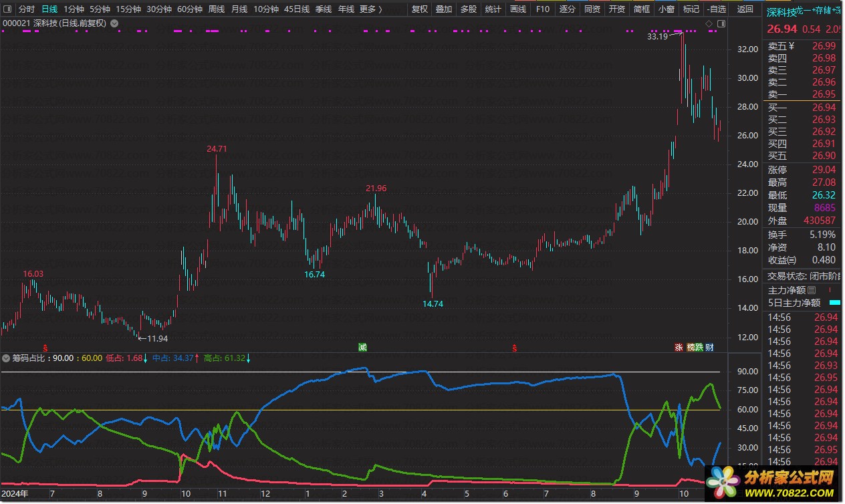This screenshot has width=845, height=504.
Task: Click the 标记 mark button
Action: (x=691, y=9)
